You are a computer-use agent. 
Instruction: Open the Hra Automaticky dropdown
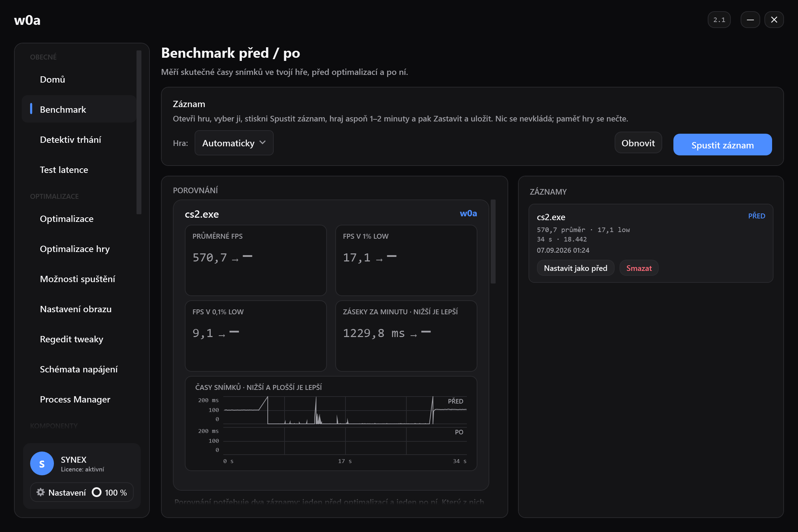(234, 143)
